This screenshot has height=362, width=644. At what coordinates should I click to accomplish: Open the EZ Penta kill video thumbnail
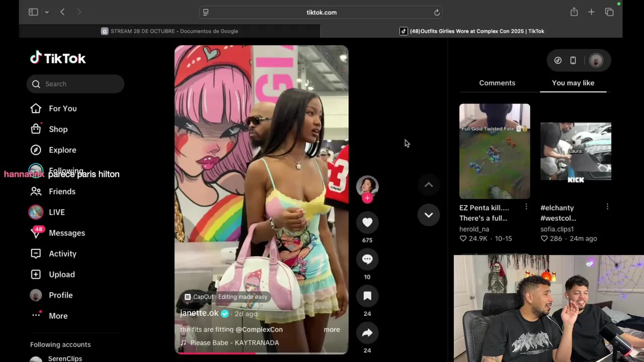tap(495, 151)
